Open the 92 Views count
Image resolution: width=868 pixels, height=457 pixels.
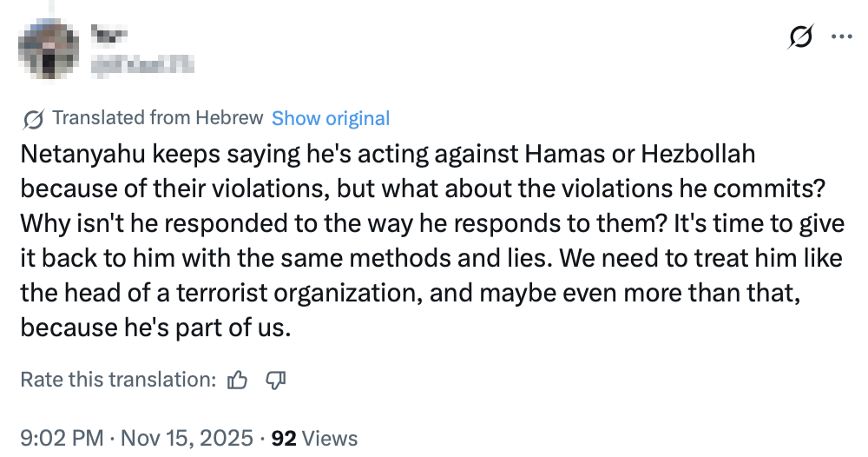[314, 438]
